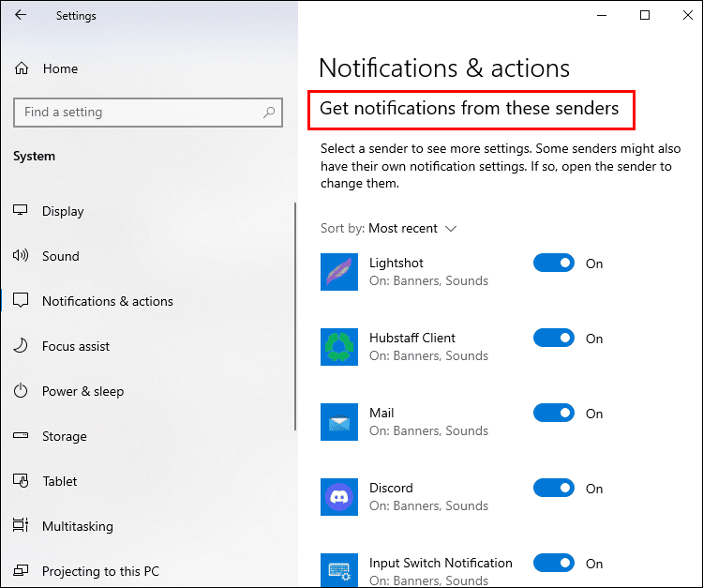Open Home via the house icon
Viewport: 703px width, 588px height.
(x=22, y=68)
